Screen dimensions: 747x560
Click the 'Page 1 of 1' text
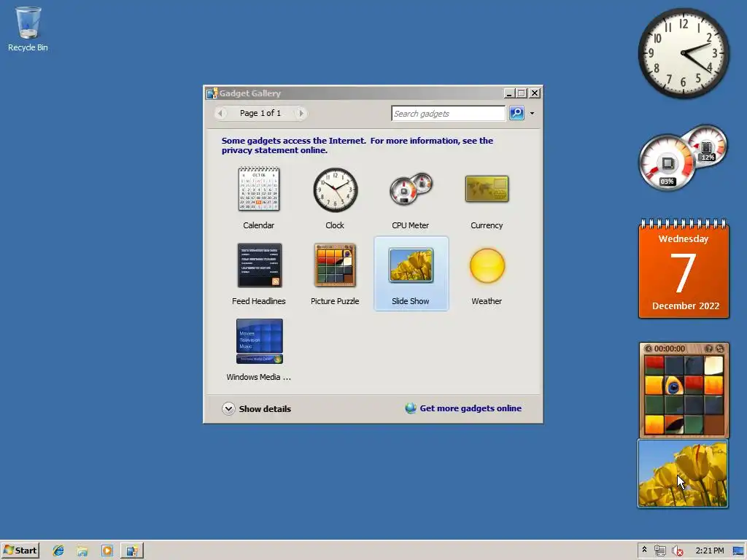coord(260,113)
